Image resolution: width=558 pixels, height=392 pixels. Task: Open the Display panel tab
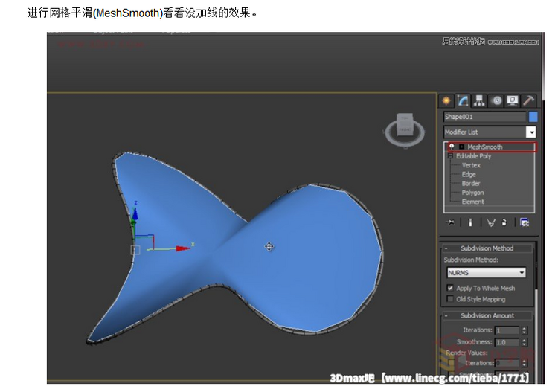tap(513, 101)
